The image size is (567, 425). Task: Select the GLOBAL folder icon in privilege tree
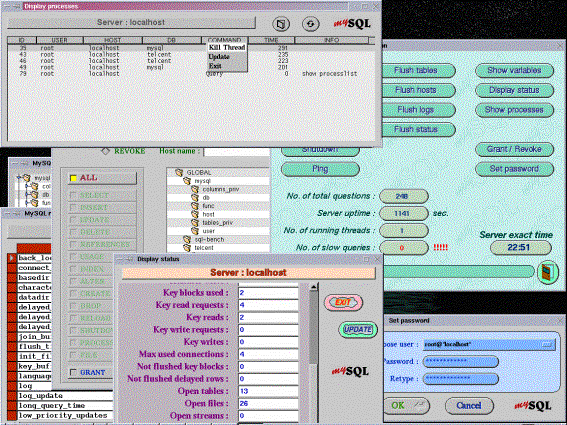pos(179,173)
